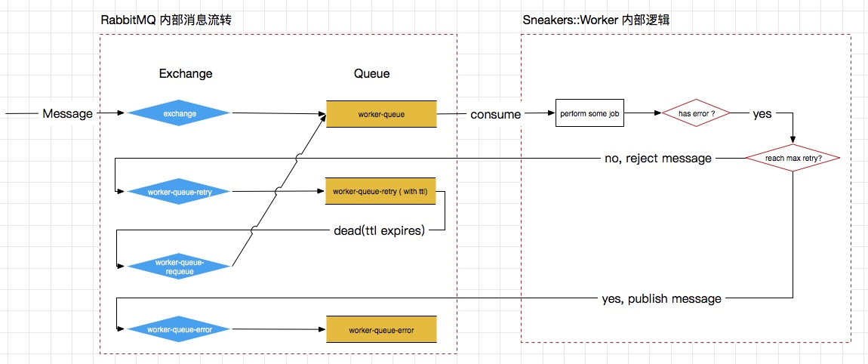
Task: Select the 'Exchange' column heading
Action: [186, 74]
